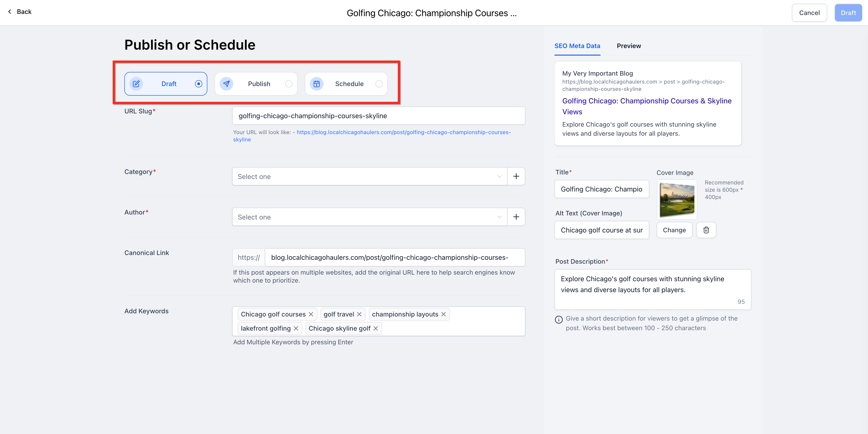Click the Cancel button
This screenshot has height=434, width=868.
pos(809,13)
